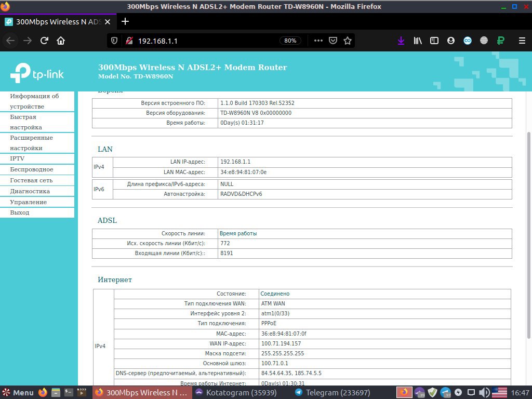Save page to Pocket
This screenshot has width=532, height=399.
(333, 41)
